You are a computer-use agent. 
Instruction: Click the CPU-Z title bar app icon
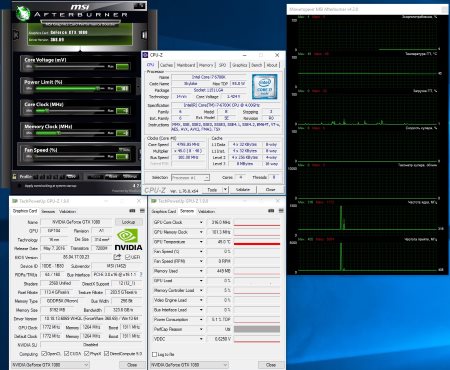(x=145, y=55)
